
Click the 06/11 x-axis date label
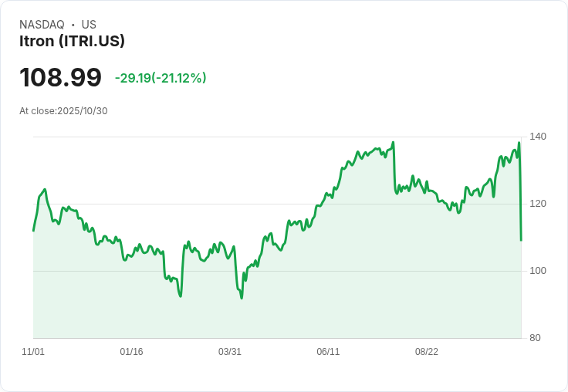point(328,352)
